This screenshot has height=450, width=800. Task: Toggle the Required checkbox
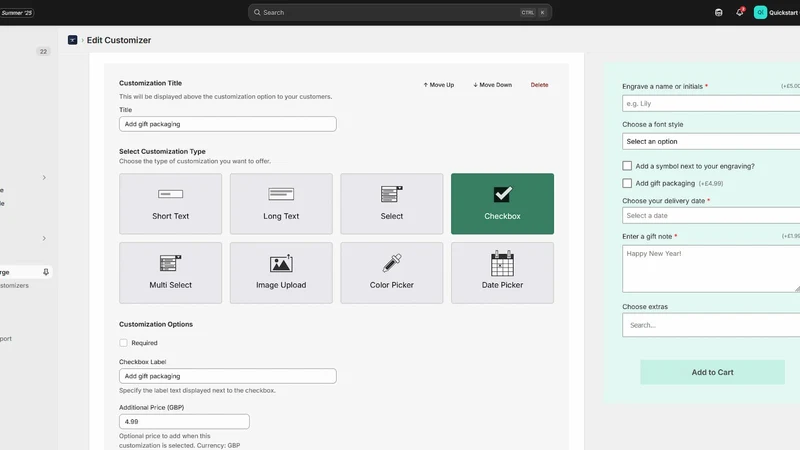point(123,343)
